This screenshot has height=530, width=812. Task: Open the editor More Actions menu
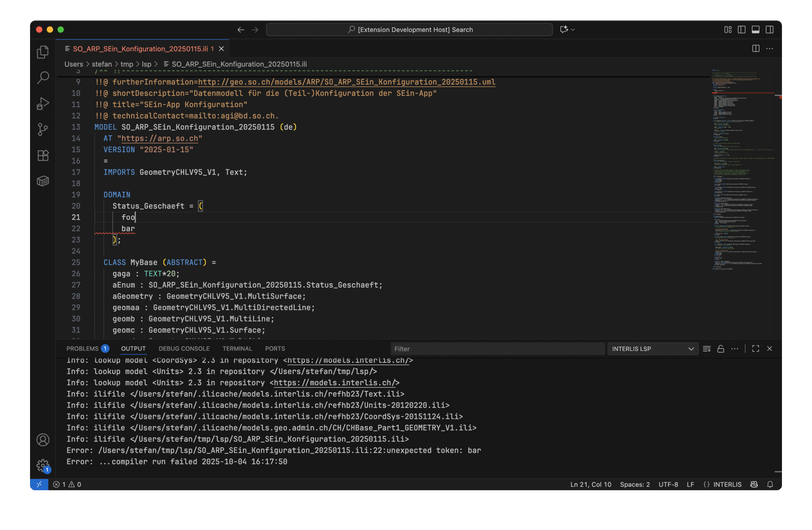[770, 49]
